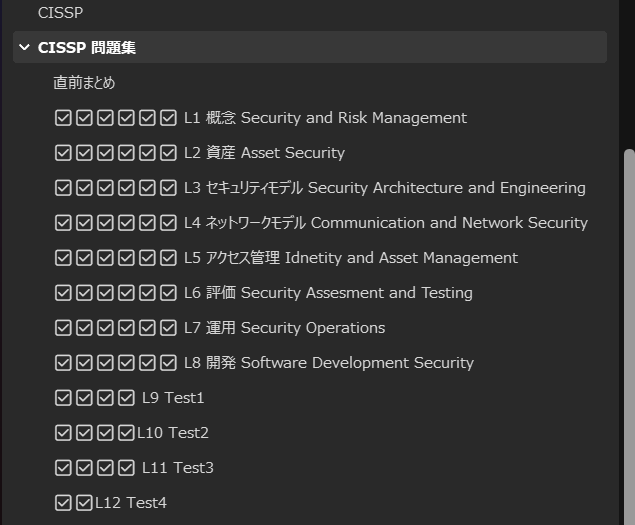Toggle first checkbox in L2 資産 row
635x525 pixels.
63,153
